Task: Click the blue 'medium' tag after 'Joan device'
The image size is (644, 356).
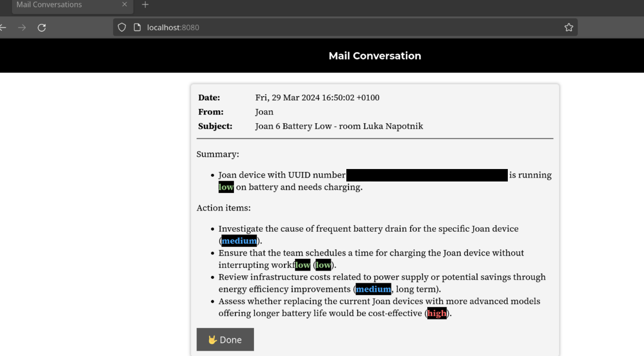Action: click(239, 241)
